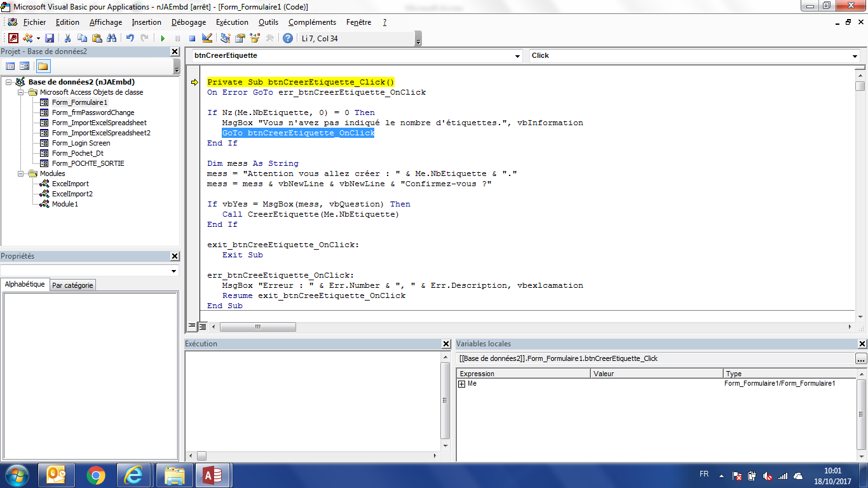Open the Object Browser toolbar icon
This screenshot has height=488, width=868.
tap(254, 38)
